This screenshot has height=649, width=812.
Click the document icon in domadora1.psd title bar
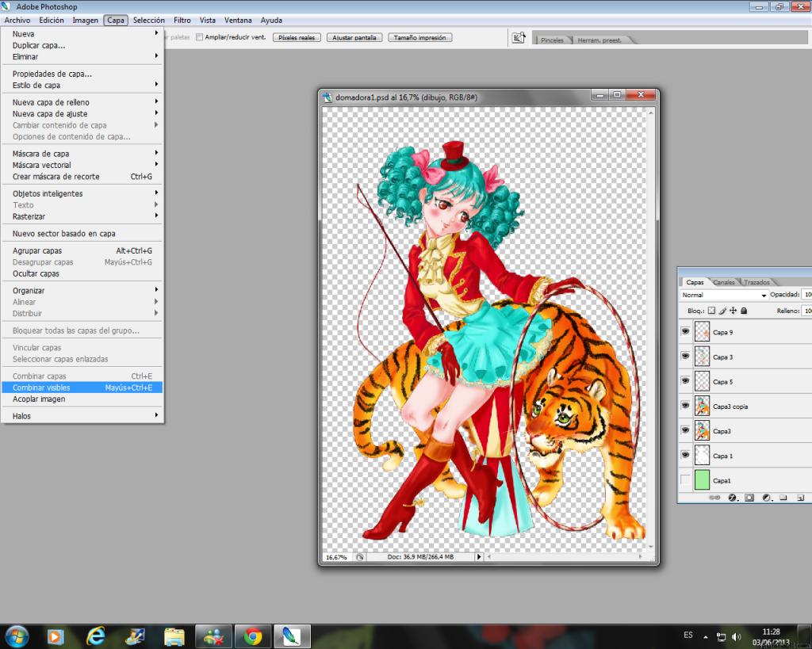327,97
